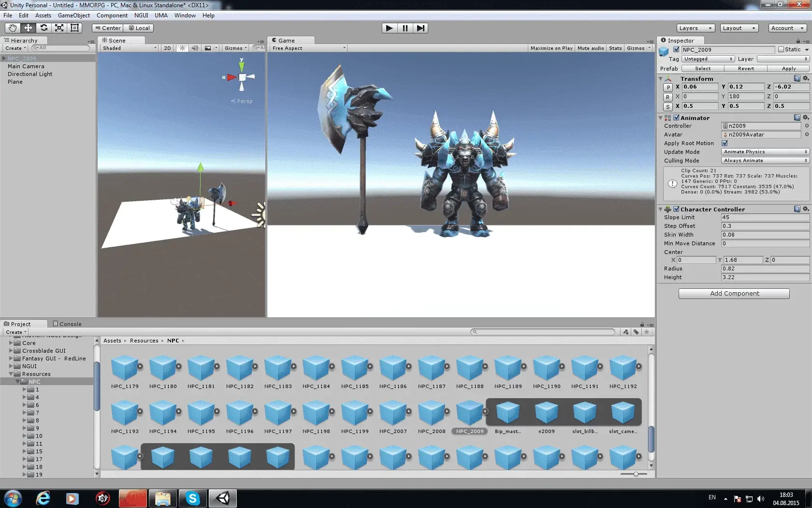Start Play mode
Screen dimensions: 812x508
(x=389, y=28)
